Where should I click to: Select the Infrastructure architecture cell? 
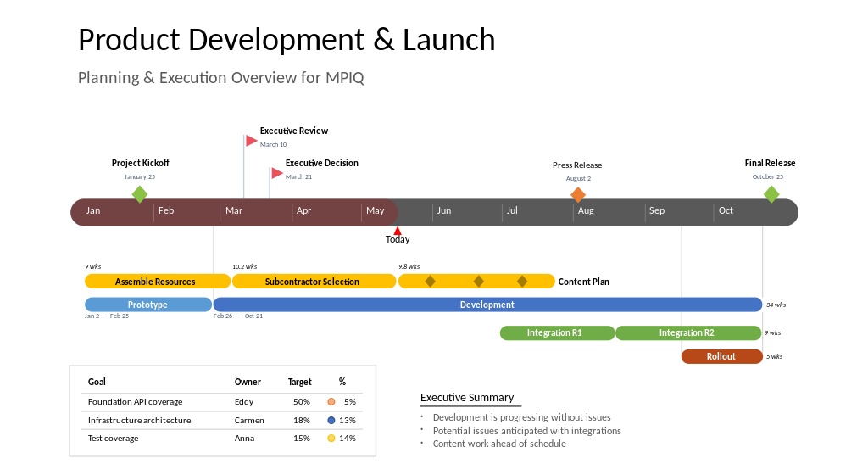[140, 420]
